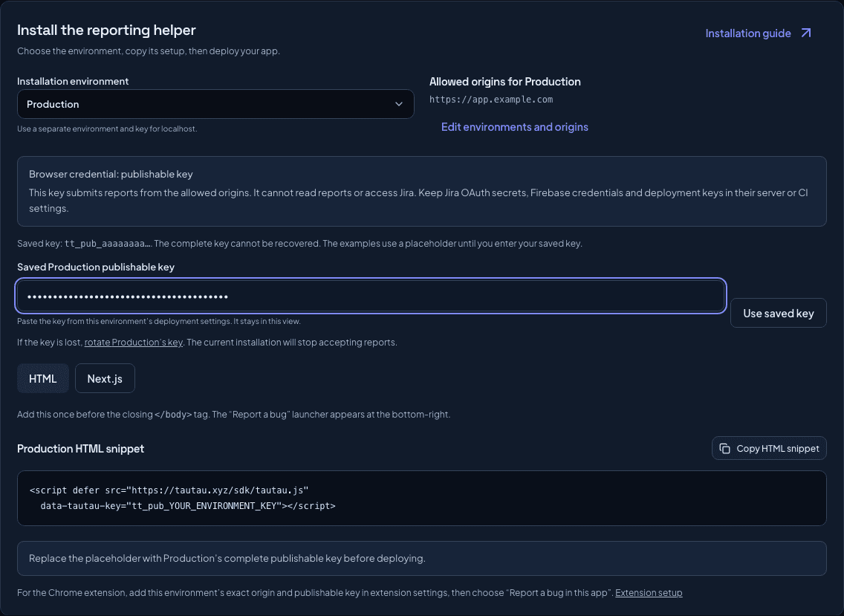
Task: Click the Browser credential: publishable key heading
Action: click(111, 174)
